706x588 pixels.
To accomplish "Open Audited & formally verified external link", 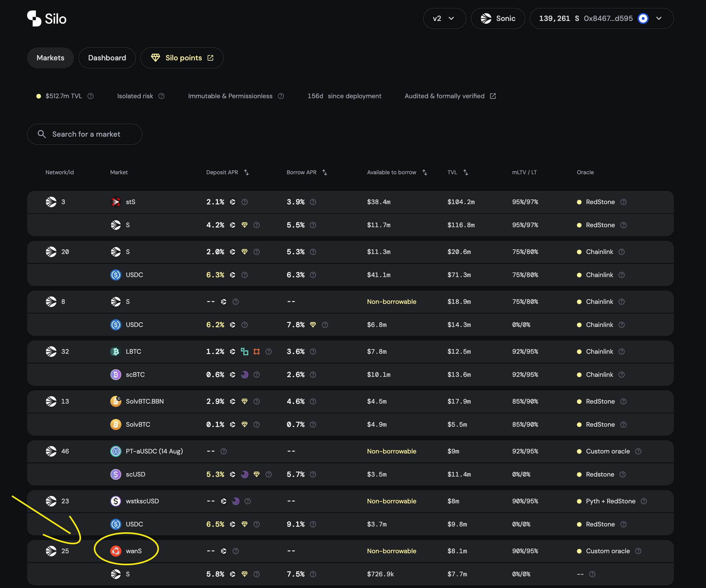I will click(493, 96).
